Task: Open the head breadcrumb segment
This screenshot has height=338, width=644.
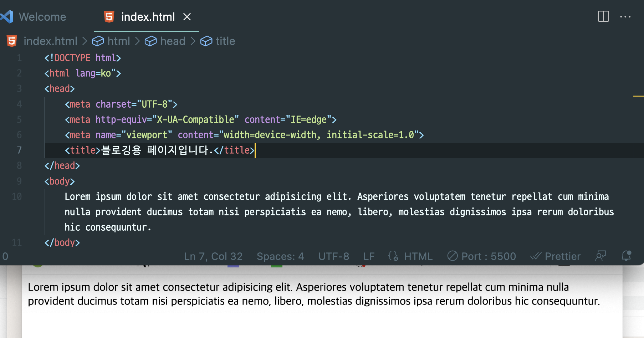Action: click(x=173, y=41)
